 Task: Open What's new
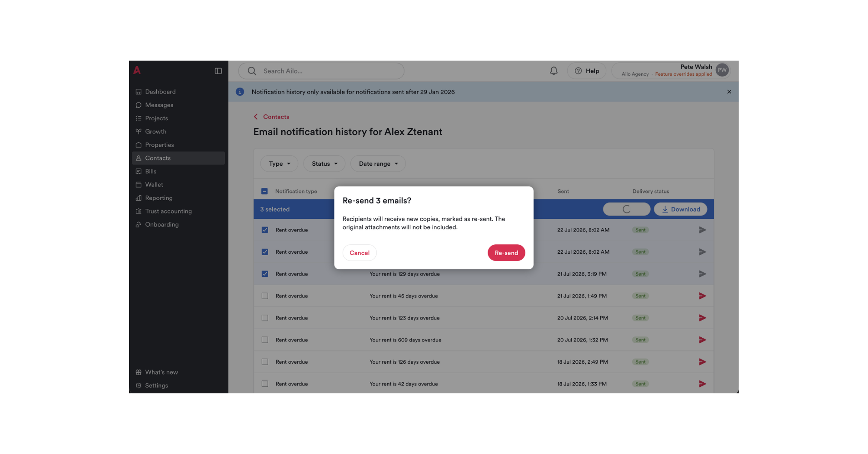pyautogui.click(x=178, y=372)
